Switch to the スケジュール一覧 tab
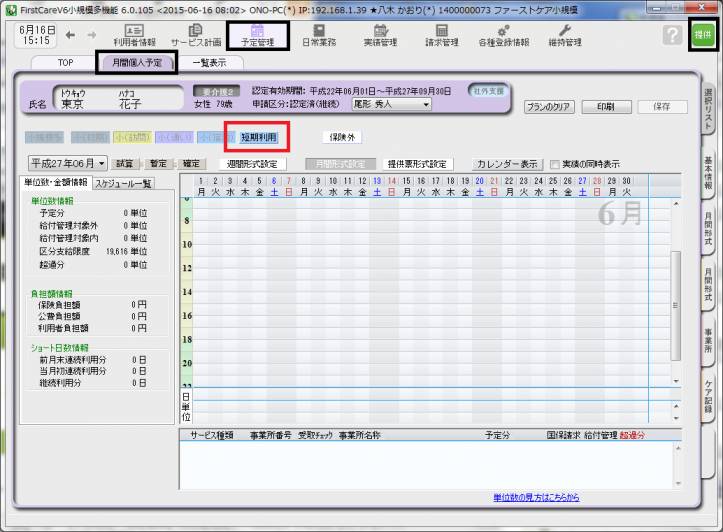723x532 pixels. click(123, 184)
